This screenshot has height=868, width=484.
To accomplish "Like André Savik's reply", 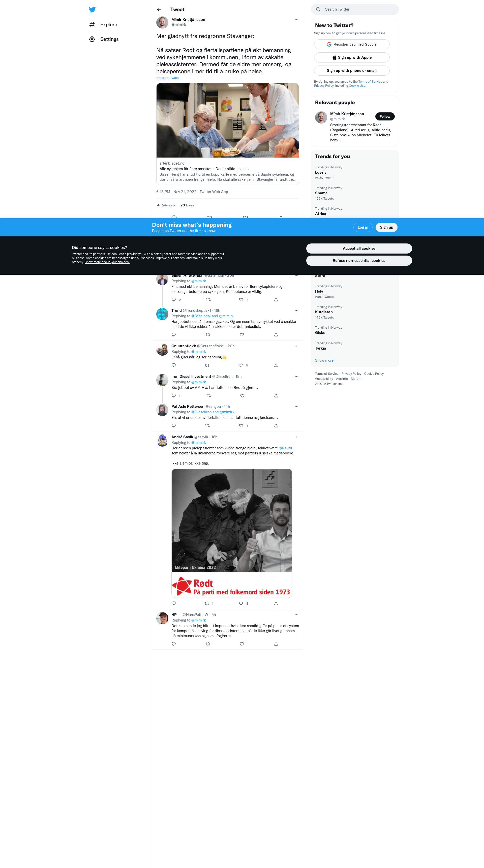I will (241, 603).
